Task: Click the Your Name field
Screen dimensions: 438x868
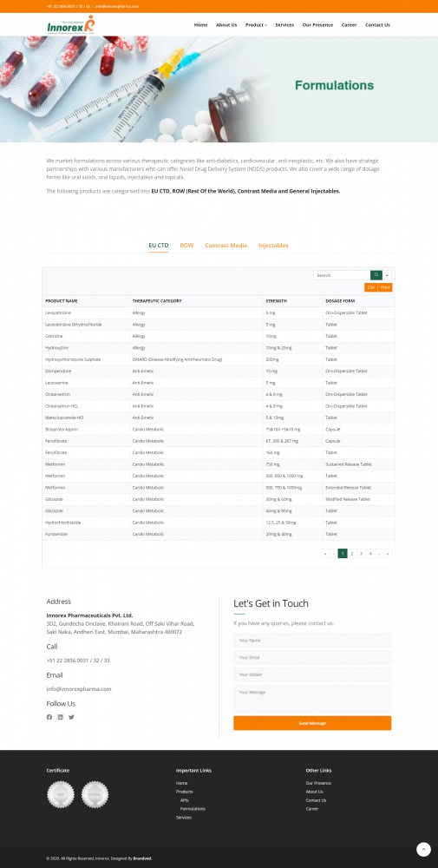Action: (x=312, y=641)
